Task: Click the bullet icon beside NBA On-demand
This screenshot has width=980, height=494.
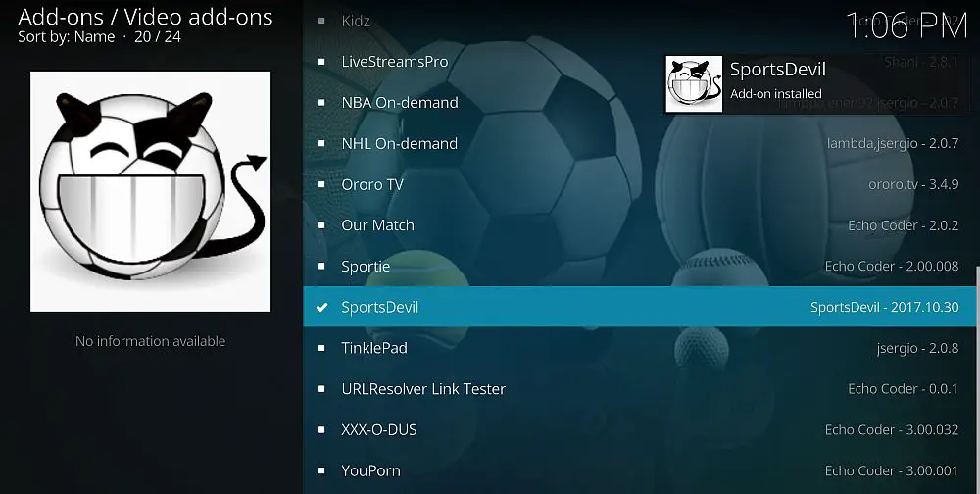Action: (x=321, y=103)
